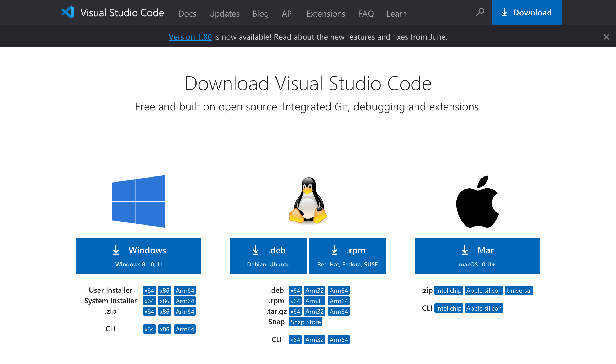Open the Docs menu item

pyautogui.click(x=187, y=13)
